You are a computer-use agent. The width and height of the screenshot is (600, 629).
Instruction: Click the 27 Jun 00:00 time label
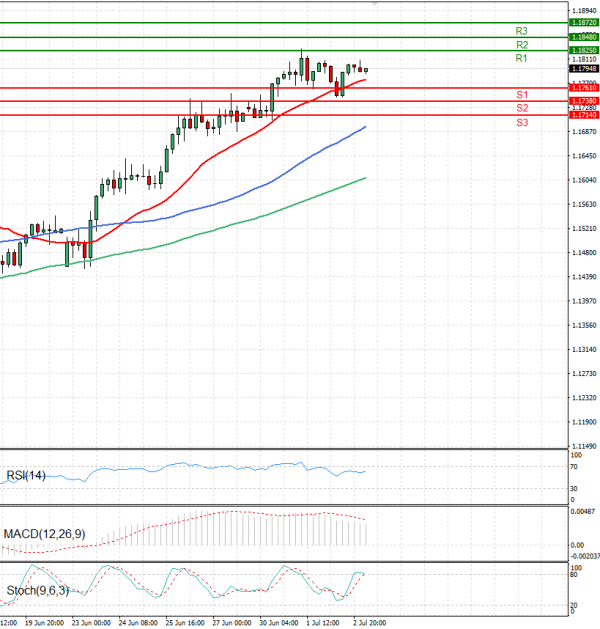click(x=232, y=623)
